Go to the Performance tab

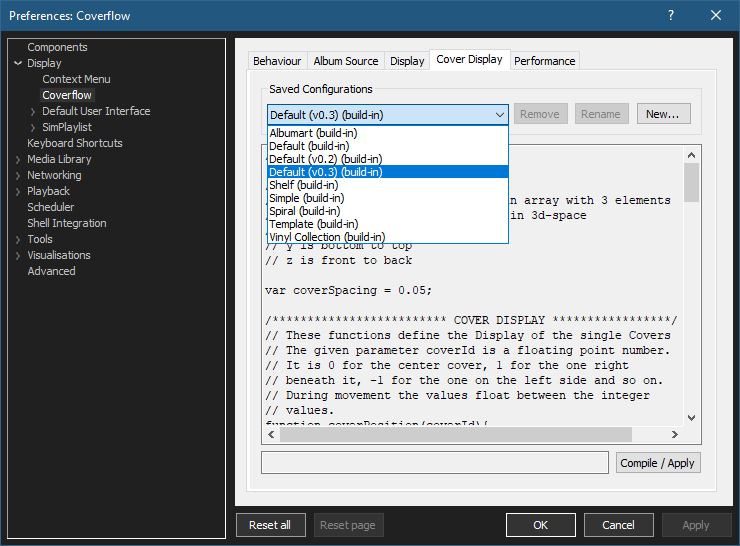click(x=544, y=61)
